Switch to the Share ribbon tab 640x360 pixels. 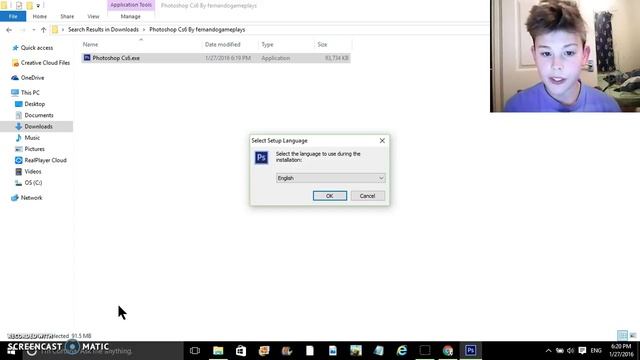click(x=67, y=16)
